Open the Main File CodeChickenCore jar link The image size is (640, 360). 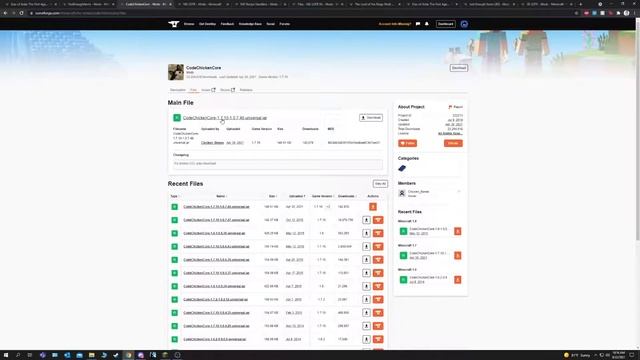[225, 118]
